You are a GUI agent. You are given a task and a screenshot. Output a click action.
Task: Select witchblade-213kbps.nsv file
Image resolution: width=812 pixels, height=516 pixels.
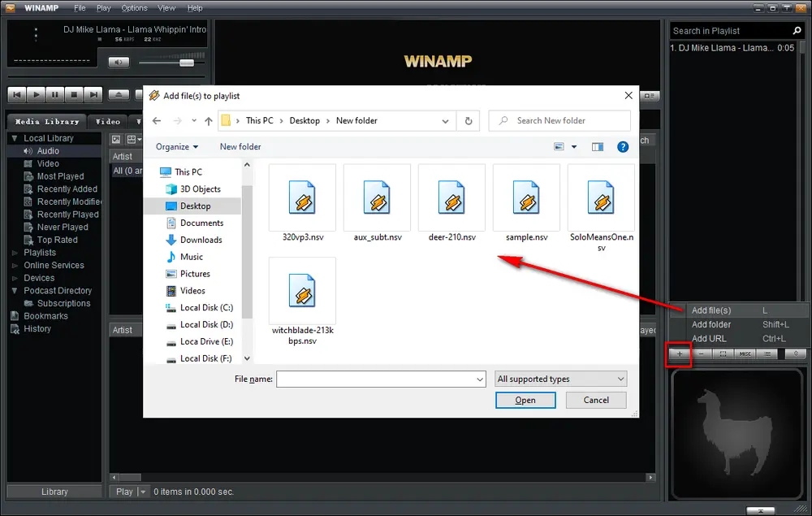[302, 302]
